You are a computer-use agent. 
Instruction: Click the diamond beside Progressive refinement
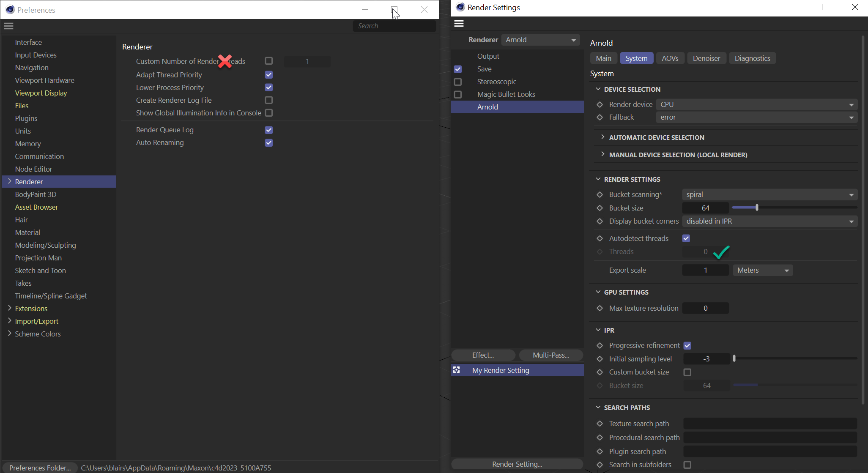(600, 345)
